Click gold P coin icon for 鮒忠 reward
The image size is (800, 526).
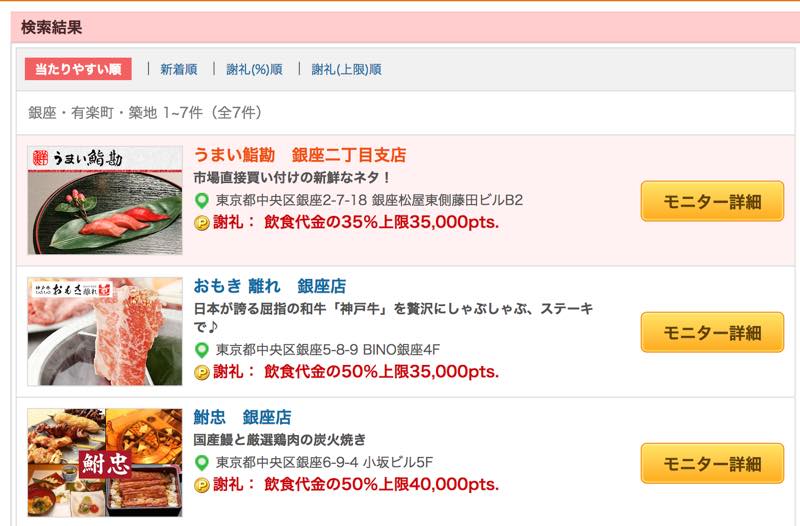[x=202, y=485]
